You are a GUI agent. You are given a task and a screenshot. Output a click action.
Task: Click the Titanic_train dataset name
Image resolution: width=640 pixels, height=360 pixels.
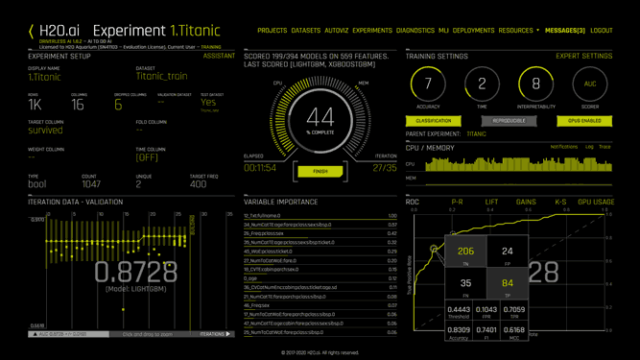pyautogui.click(x=162, y=76)
